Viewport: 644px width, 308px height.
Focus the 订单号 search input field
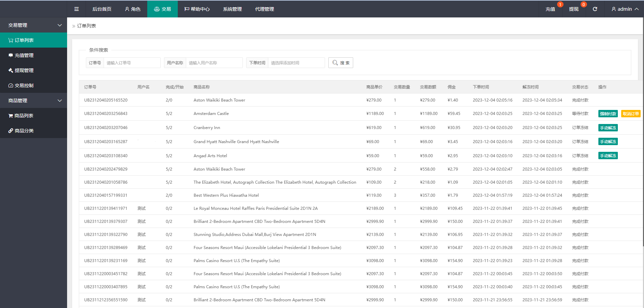[132, 63]
